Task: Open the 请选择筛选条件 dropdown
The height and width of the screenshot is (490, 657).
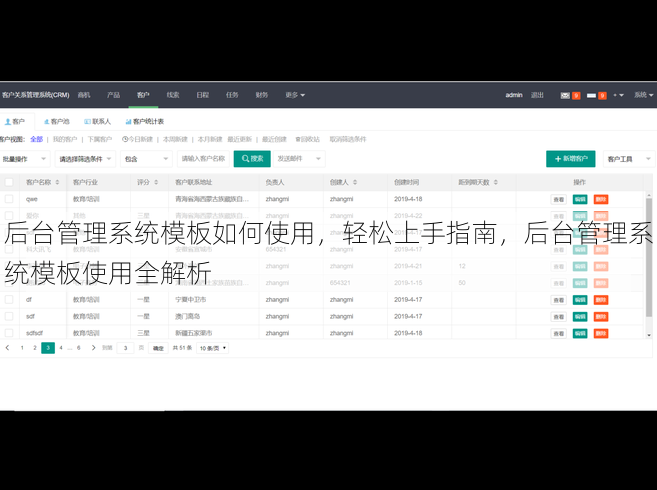Action: coord(85,159)
